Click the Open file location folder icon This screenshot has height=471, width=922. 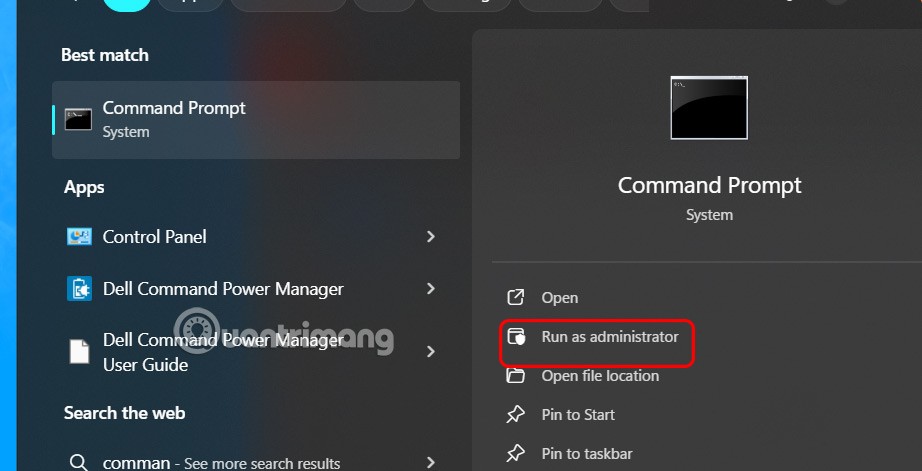[516, 376]
